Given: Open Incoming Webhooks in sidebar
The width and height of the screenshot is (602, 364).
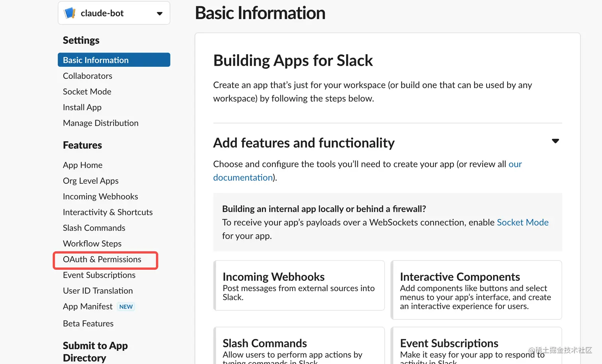Looking at the screenshot, I should (x=100, y=197).
